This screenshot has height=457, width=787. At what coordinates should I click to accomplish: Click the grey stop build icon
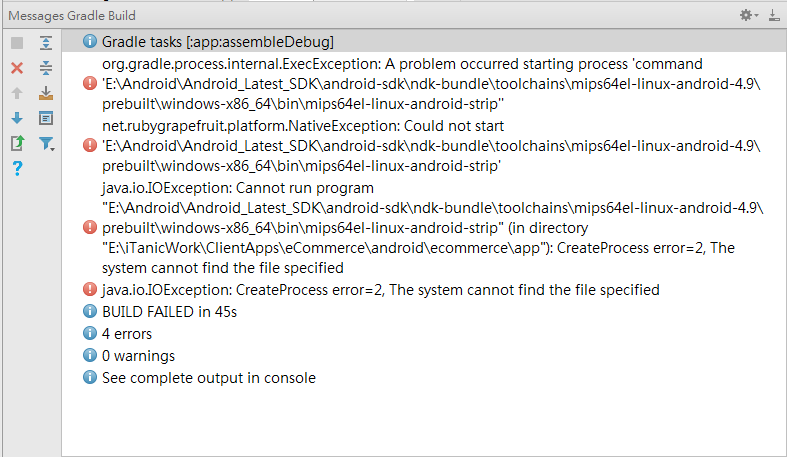click(17, 43)
